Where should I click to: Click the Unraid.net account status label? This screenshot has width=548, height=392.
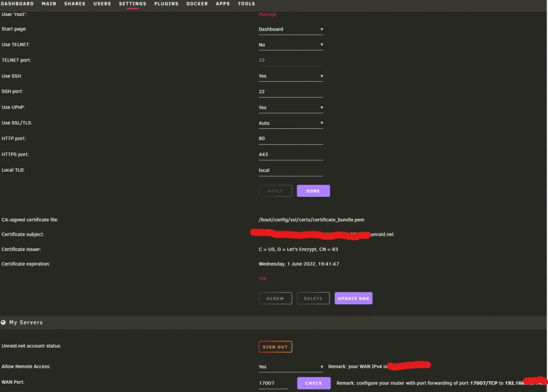click(31, 346)
